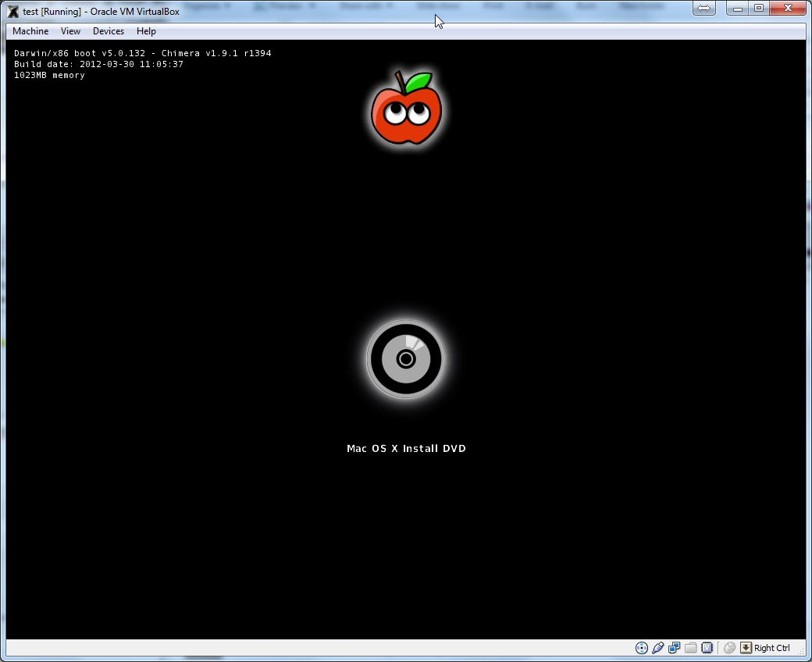Close the VirtualBox VM window
The height and width of the screenshot is (662, 812).
point(788,9)
